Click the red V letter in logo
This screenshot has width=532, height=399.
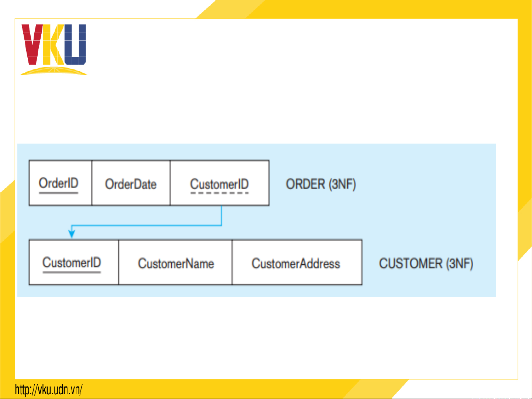[32, 44]
